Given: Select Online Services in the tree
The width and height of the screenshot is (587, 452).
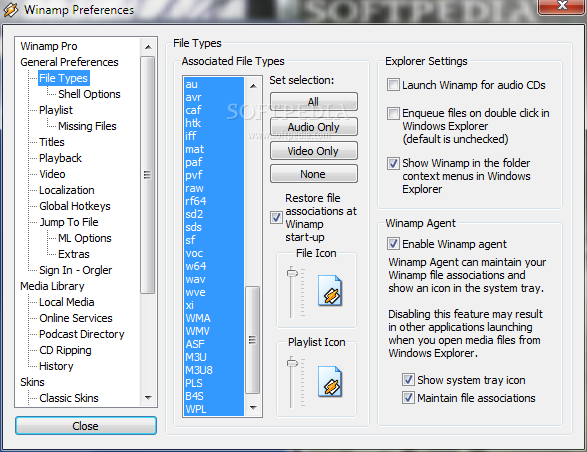Looking at the screenshot, I should (76, 318).
